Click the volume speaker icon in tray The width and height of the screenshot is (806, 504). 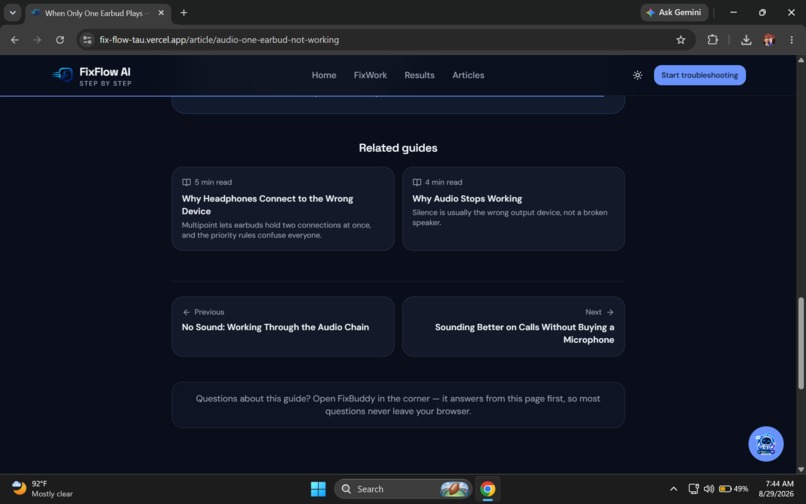pyautogui.click(x=709, y=489)
